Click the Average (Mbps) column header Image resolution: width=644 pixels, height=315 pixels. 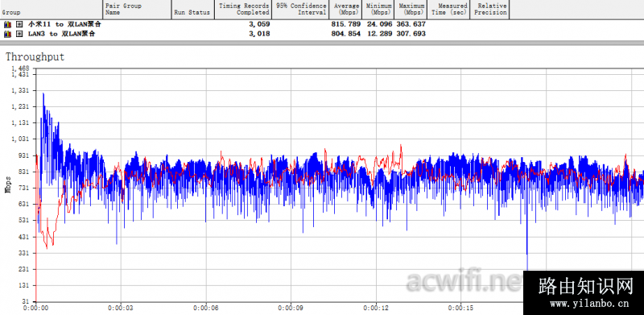pyautogui.click(x=346, y=10)
